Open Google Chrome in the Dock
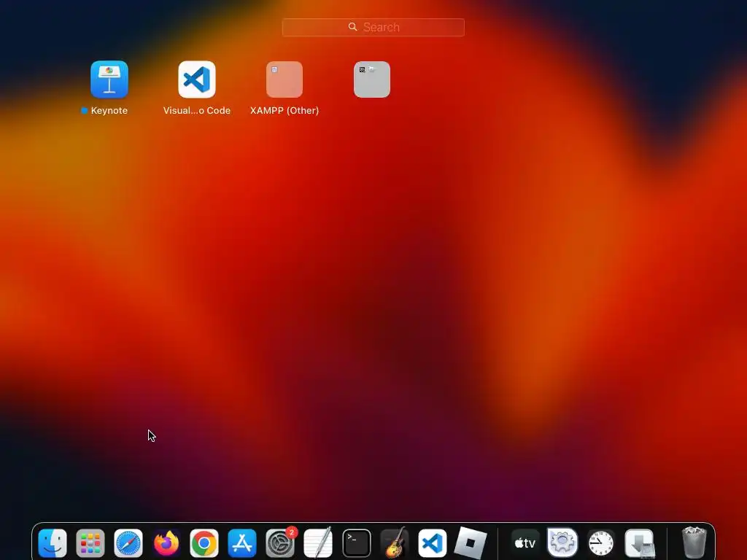The width and height of the screenshot is (747, 560). 204,542
